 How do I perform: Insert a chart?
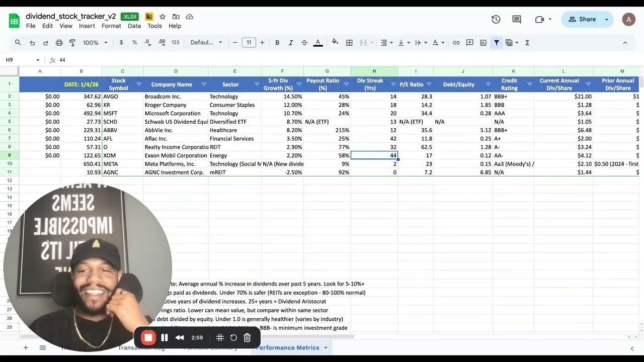[483, 43]
